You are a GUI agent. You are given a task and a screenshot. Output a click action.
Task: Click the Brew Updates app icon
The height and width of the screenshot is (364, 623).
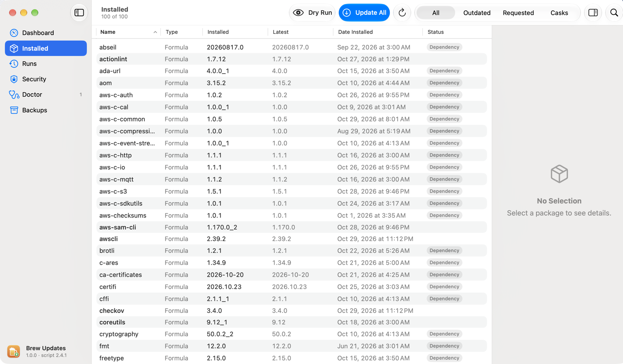14,351
